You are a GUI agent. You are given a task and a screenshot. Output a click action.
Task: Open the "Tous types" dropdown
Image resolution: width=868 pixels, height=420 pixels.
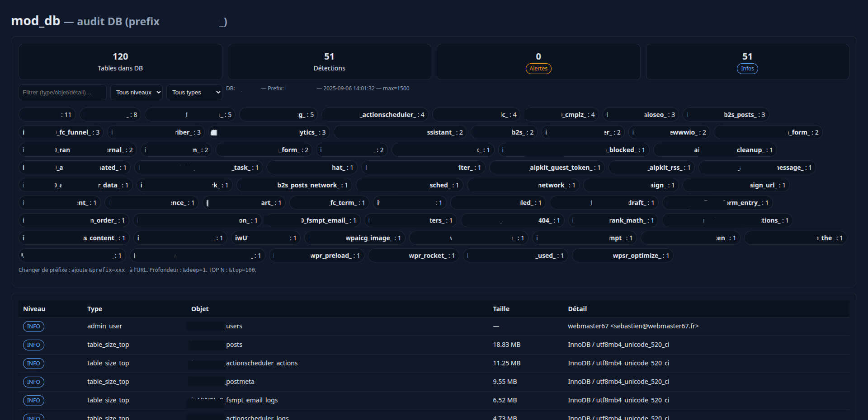194,92
